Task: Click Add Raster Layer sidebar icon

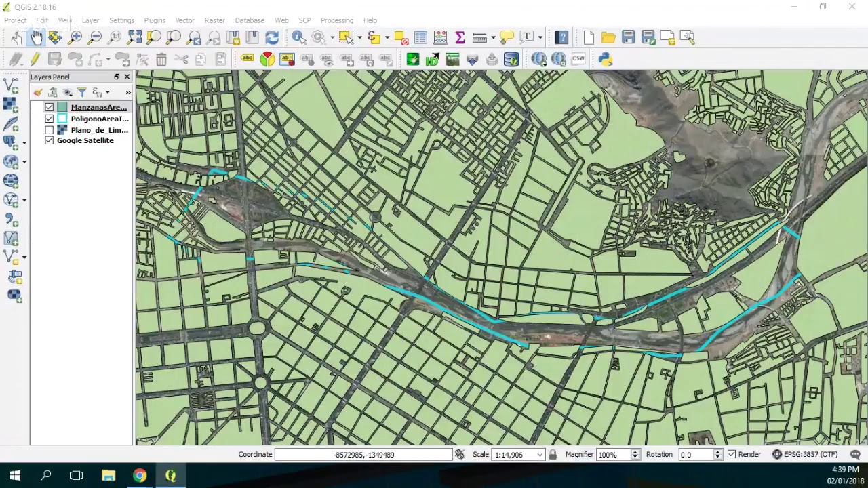Action: pos(11,104)
